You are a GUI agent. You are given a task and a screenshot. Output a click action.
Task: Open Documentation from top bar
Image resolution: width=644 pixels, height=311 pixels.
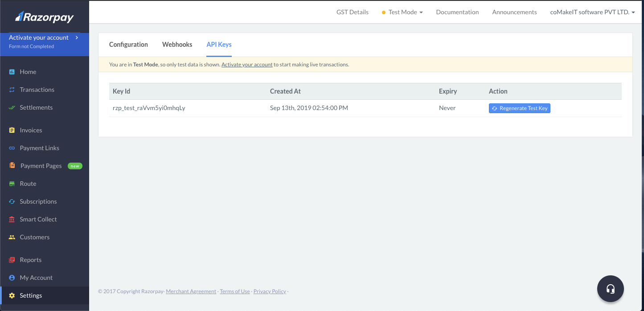click(x=457, y=12)
